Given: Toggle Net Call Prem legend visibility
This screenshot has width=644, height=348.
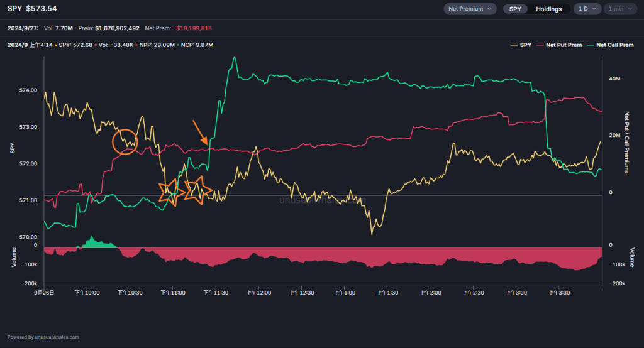Looking at the screenshot, I should (610, 45).
